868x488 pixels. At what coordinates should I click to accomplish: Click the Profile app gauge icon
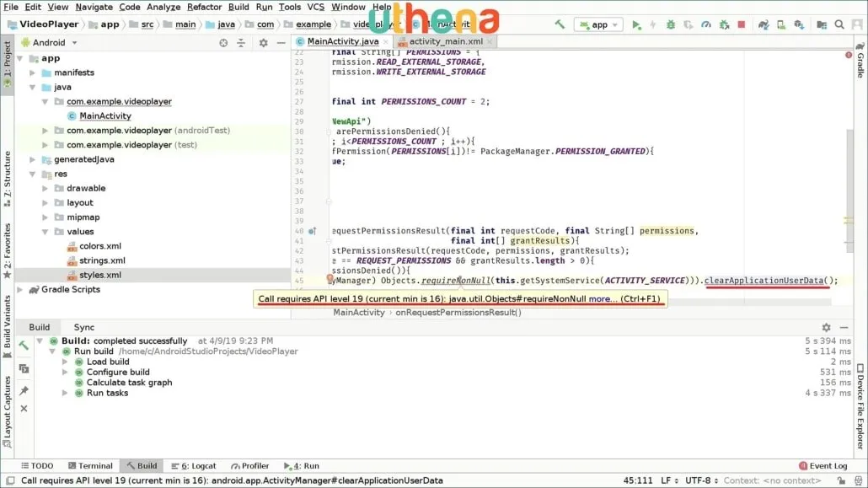(x=706, y=24)
